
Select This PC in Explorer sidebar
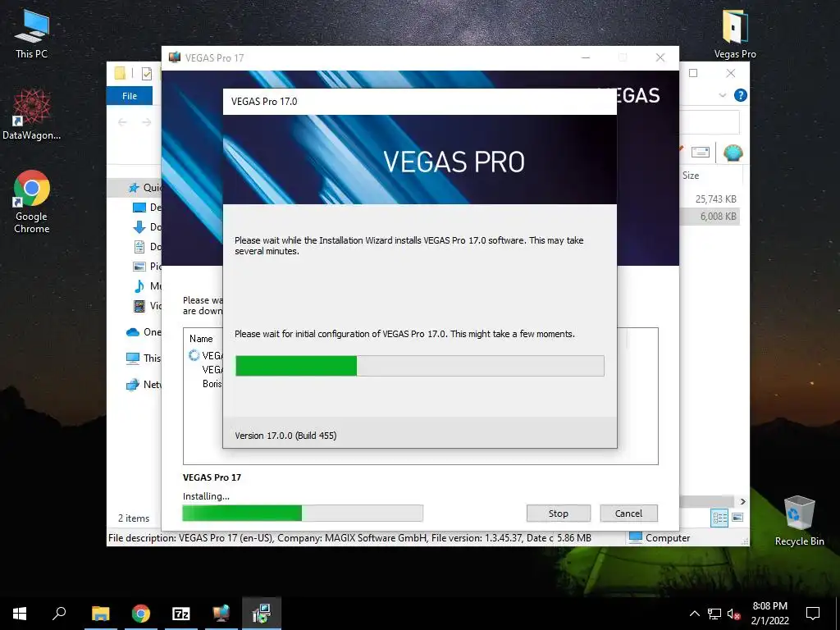click(x=143, y=358)
